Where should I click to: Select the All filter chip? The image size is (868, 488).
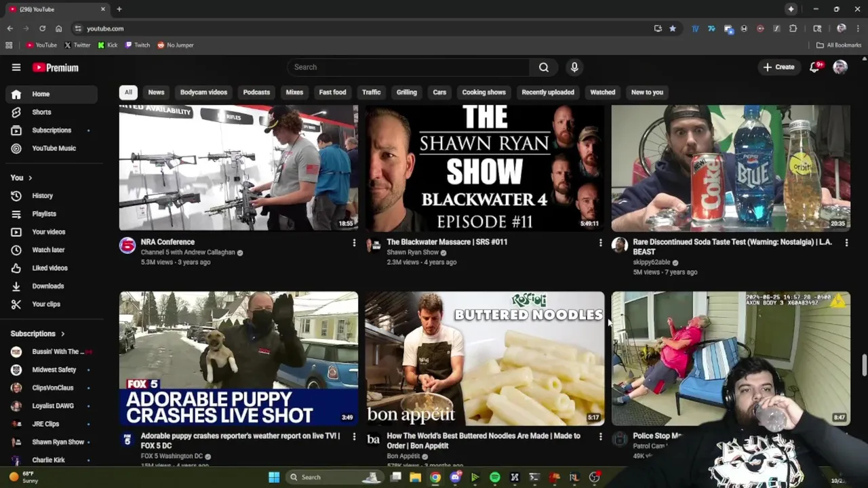[x=128, y=92]
